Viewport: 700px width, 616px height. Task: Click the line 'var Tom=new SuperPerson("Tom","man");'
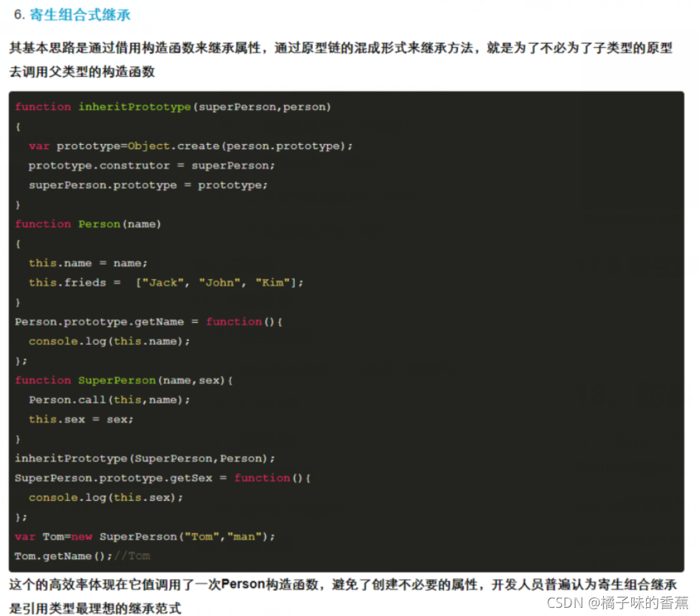click(x=145, y=536)
